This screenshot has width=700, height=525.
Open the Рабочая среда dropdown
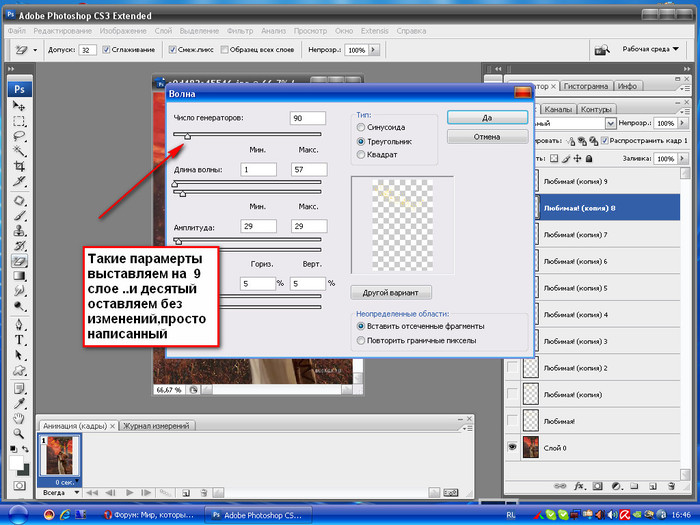tap(650, 49)
